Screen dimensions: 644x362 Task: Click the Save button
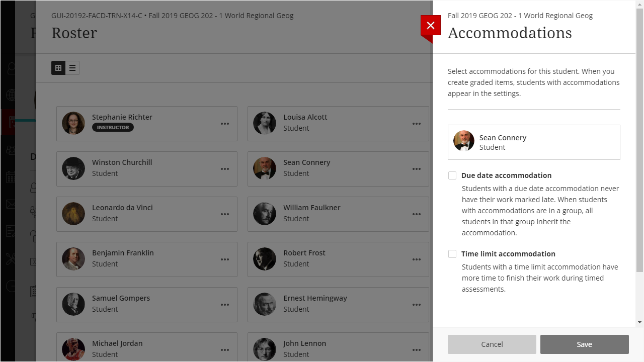[x=584, y=344]
